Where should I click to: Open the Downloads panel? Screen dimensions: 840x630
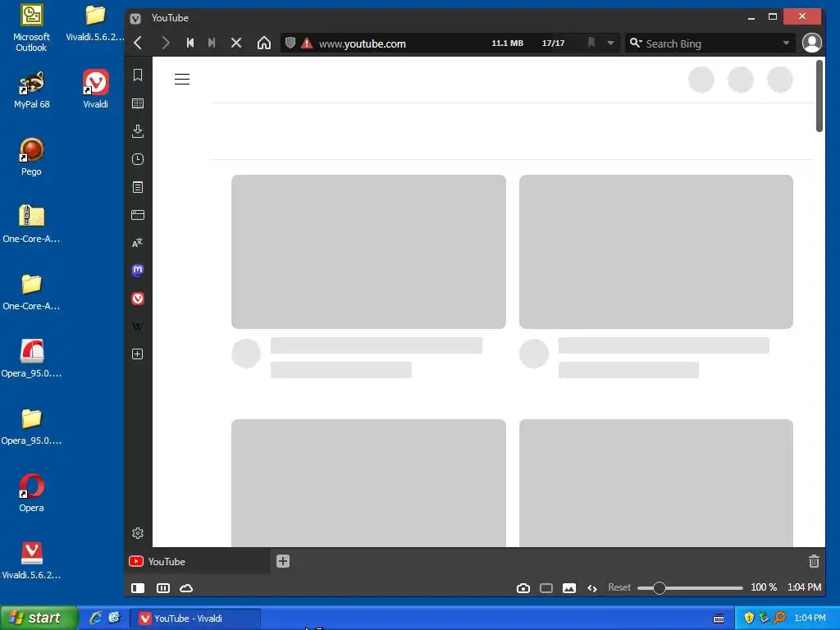coord(138,131)
